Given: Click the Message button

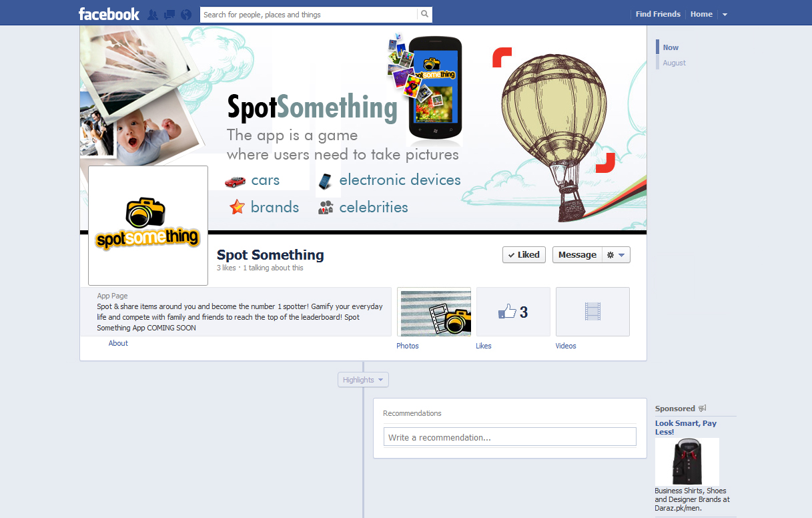Looking at the screenshot, I should (577, 255).
